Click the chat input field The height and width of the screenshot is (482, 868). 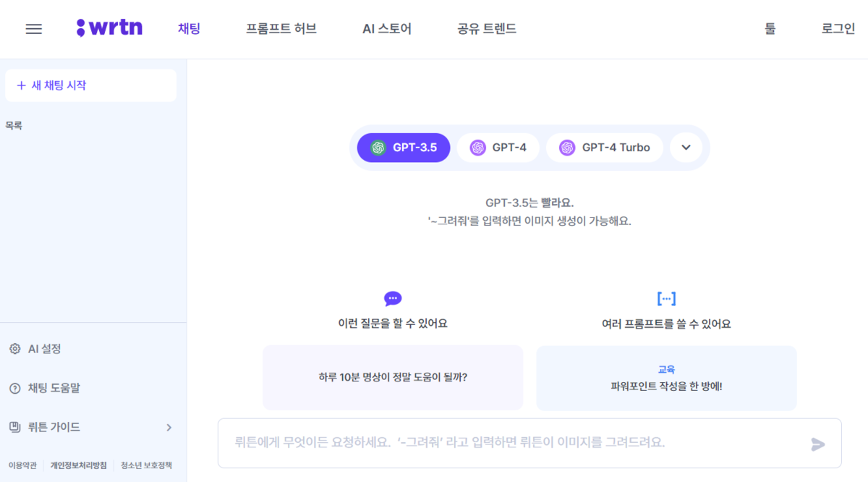pos(506,444)
